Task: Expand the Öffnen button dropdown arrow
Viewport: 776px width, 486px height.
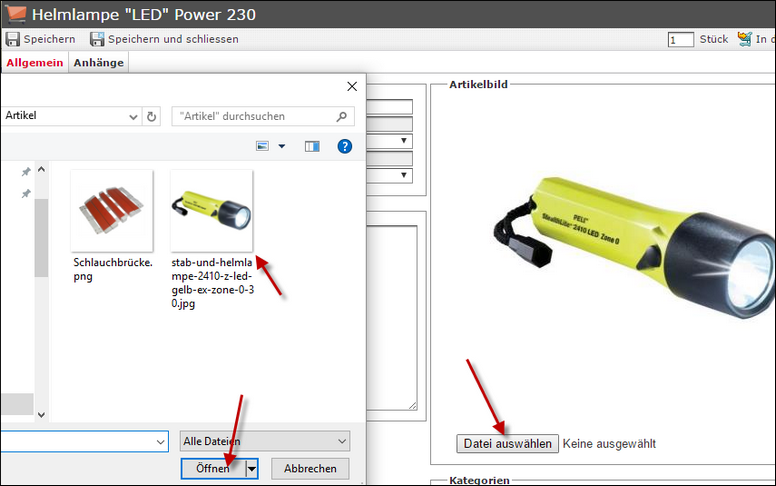Action: (252, 468)
